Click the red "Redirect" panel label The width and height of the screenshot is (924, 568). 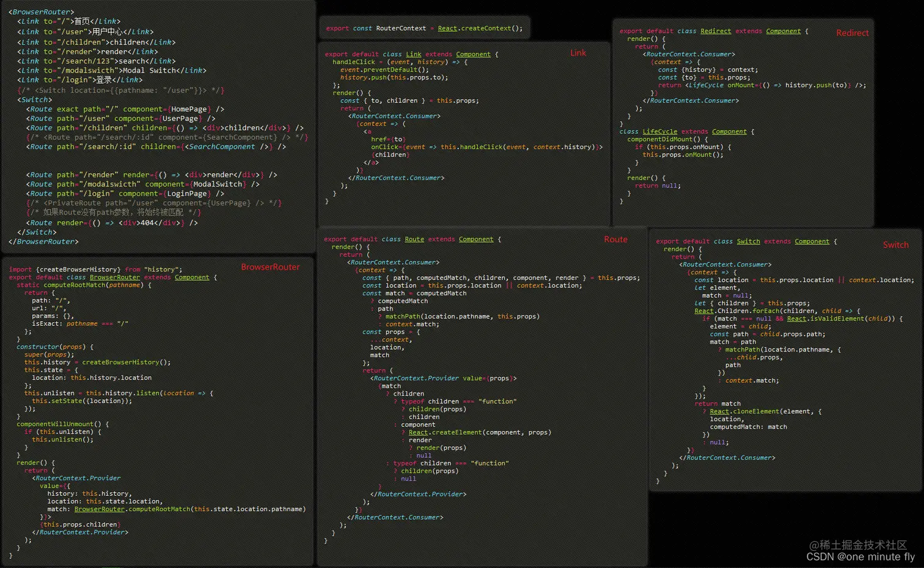[853, 33]
